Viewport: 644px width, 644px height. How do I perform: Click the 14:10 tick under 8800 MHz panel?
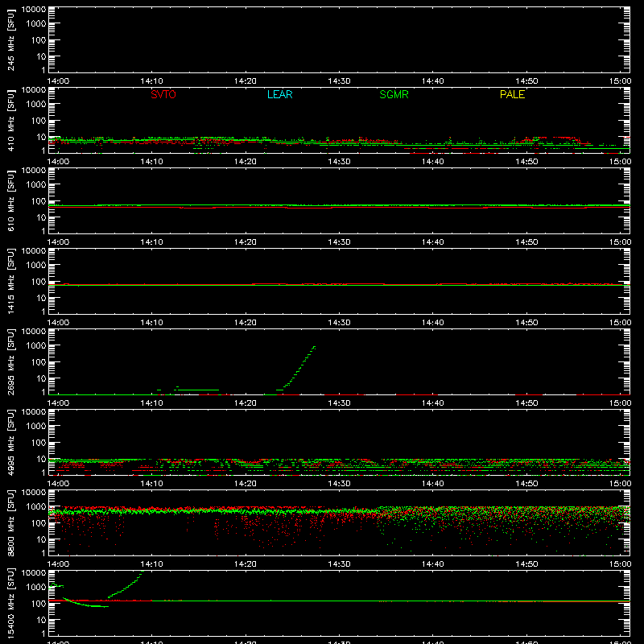click(151, 564)
